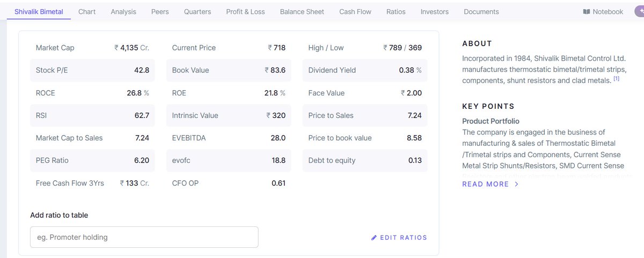Click the Notebook book icon
644x258 pixels.
(x=587, y=12)
